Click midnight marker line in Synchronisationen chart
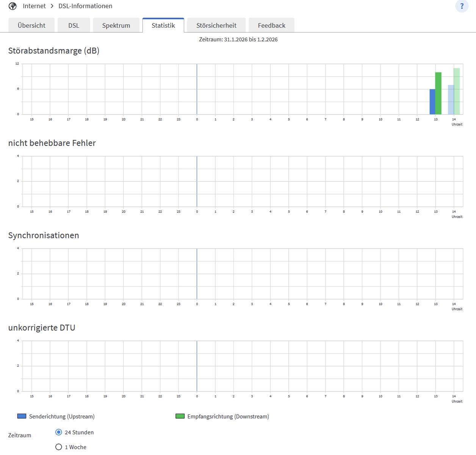The image size is (476, 455). 197,274
